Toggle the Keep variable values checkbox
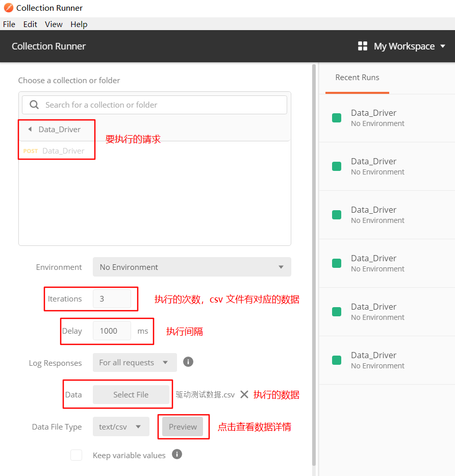This screenshot has width=455, height=476. 76,455
